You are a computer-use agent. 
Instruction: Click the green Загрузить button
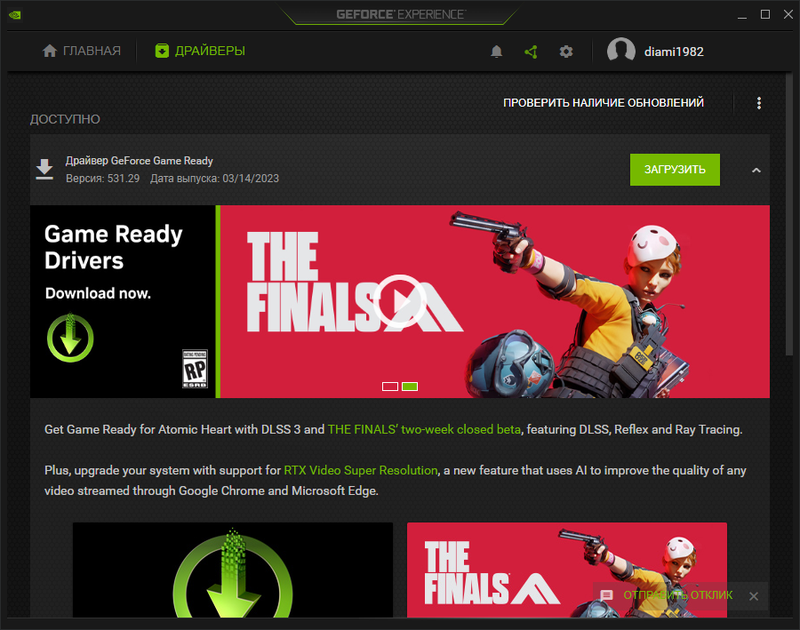pyautogui.click(x=674, y=169)
